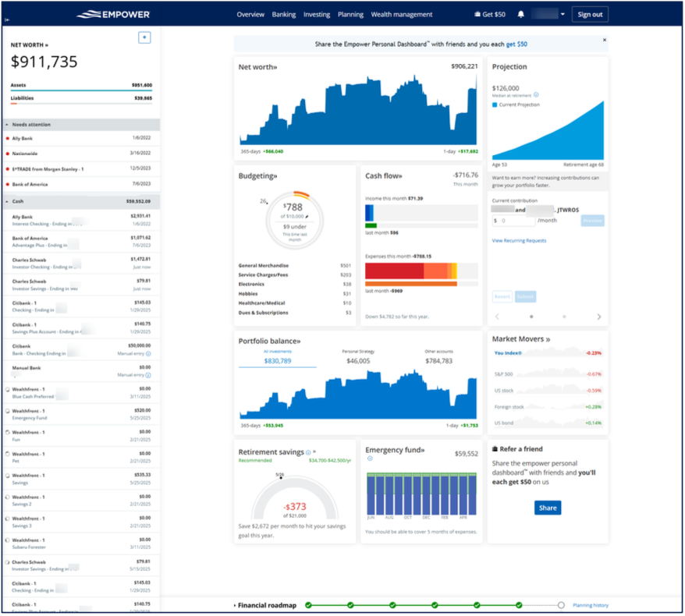Click info icon beside Retirement savings

[x=308, y=453]
